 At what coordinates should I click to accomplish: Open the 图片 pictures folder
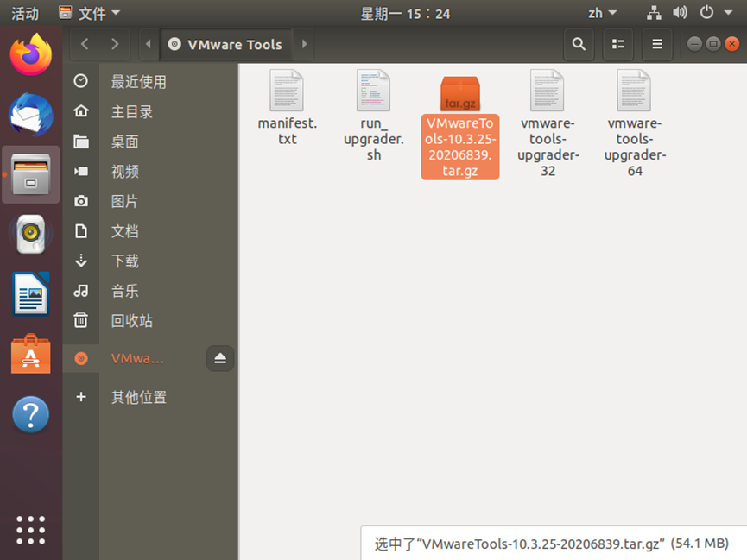coord(150,201)
